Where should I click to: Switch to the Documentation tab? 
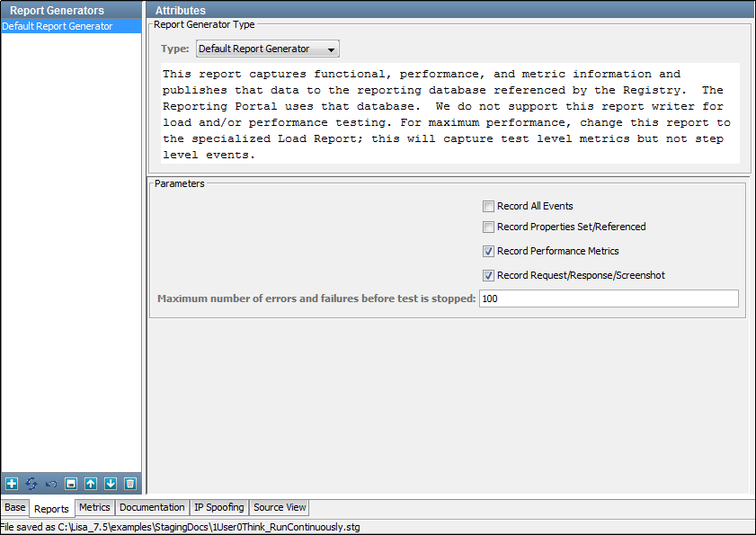(x=151, y=507)
